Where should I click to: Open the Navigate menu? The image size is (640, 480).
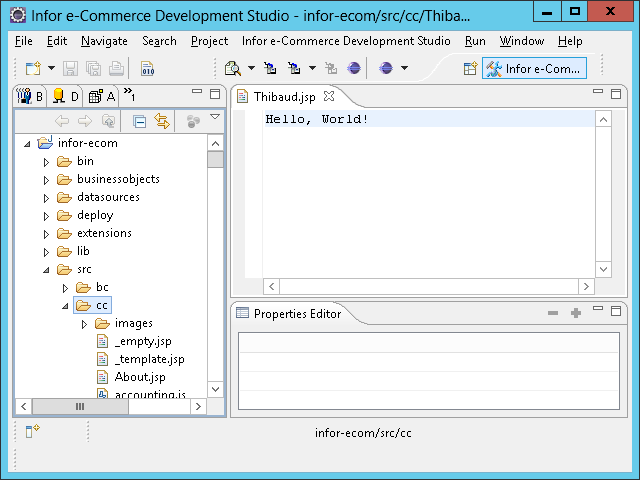[x=104, y=41]
